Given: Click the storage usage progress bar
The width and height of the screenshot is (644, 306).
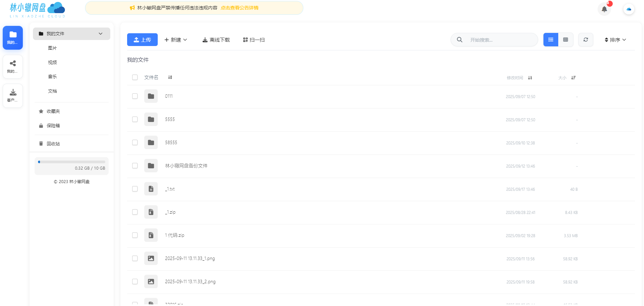Looking at the screenshot, I should (71, 162).
